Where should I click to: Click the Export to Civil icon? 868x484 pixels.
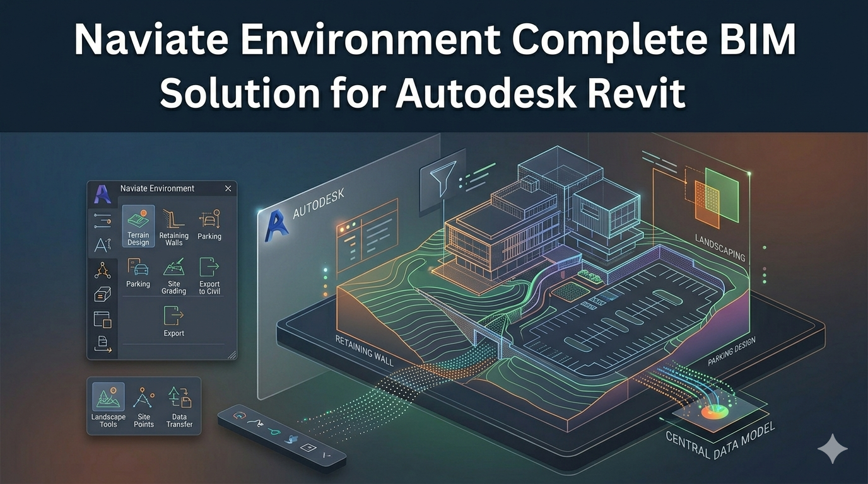click(x=209, y=275)
